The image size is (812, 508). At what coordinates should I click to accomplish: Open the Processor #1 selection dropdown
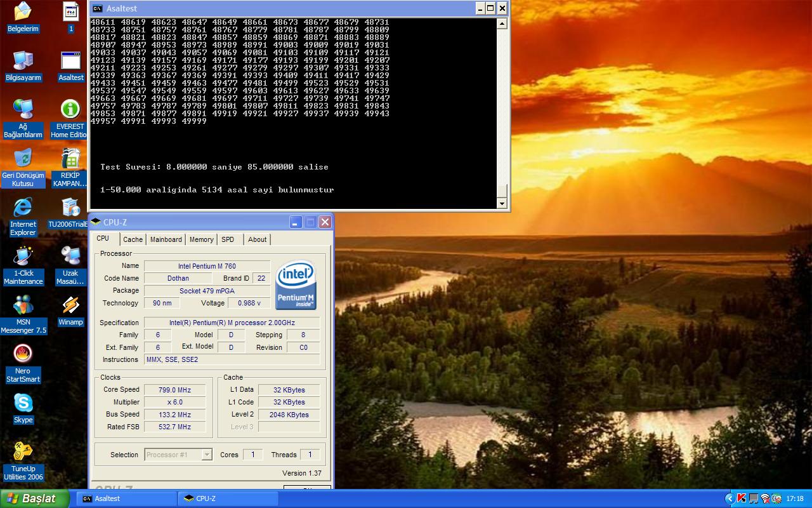point(207,454)
